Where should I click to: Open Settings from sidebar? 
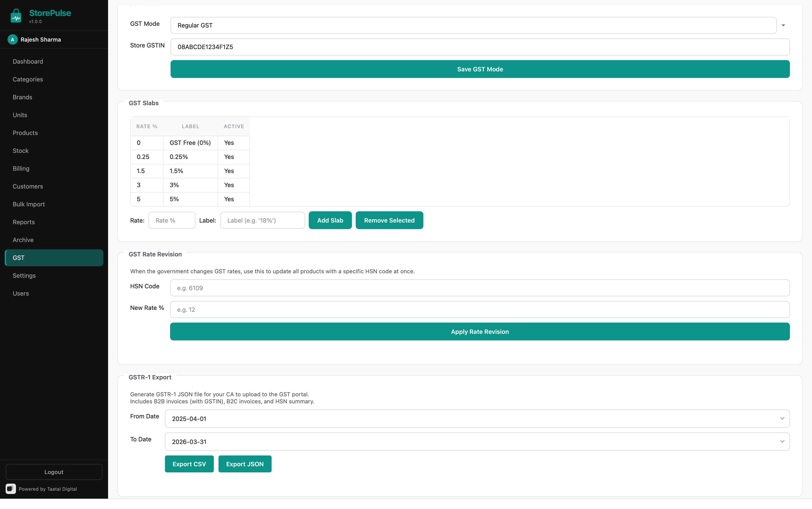54,275
